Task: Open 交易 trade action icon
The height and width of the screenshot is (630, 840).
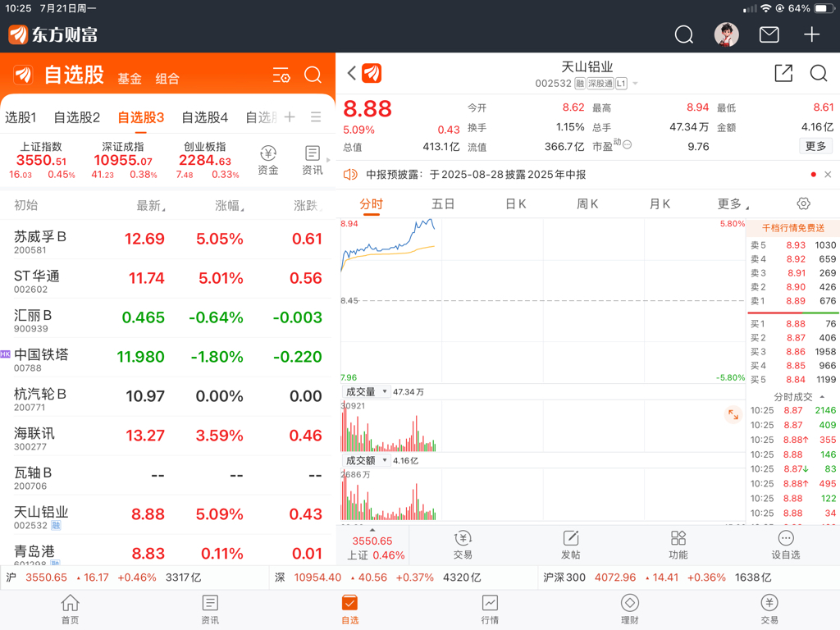Action: [463, 546]
